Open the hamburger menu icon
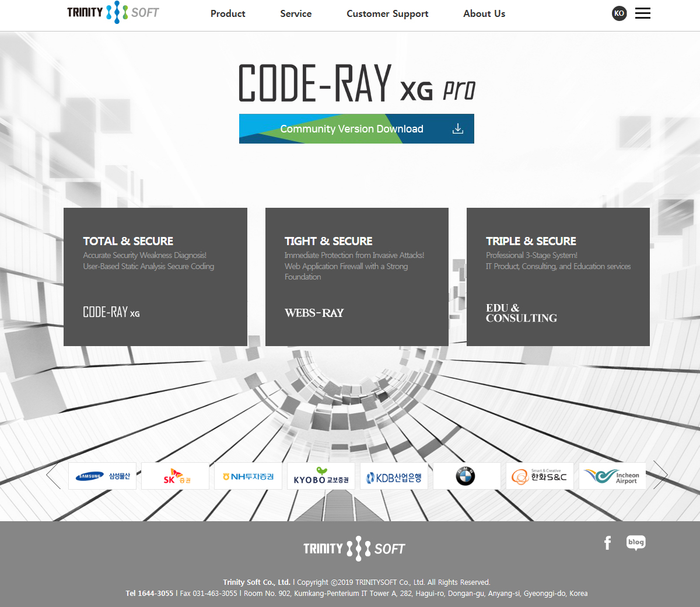The image size is (700, 607). pyautogui.click(x=642, y=13)
